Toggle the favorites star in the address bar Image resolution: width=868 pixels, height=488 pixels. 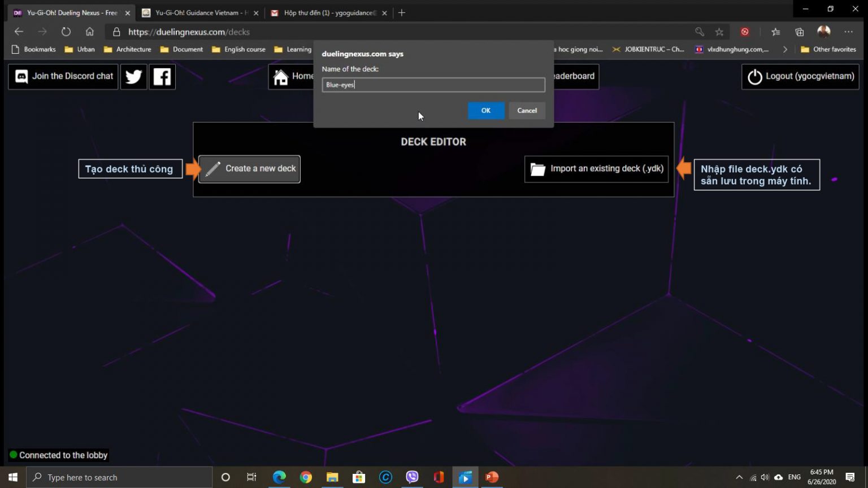click(x=719, y=32)
